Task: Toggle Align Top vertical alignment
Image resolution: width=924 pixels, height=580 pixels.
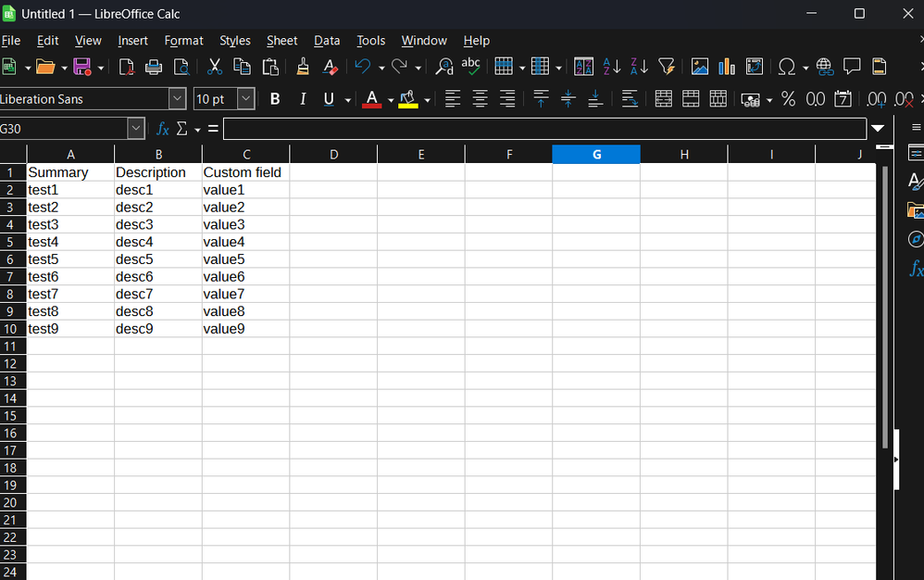Action: point(541,99)
